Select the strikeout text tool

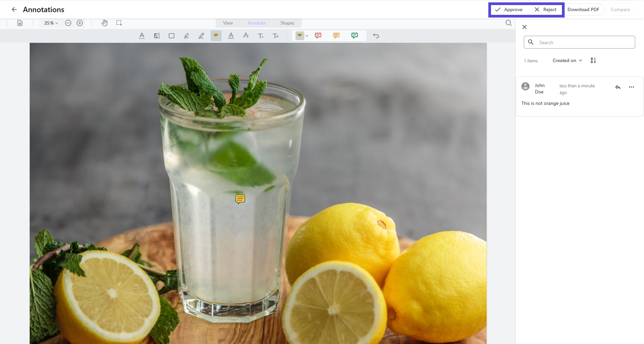coord(246,36)
